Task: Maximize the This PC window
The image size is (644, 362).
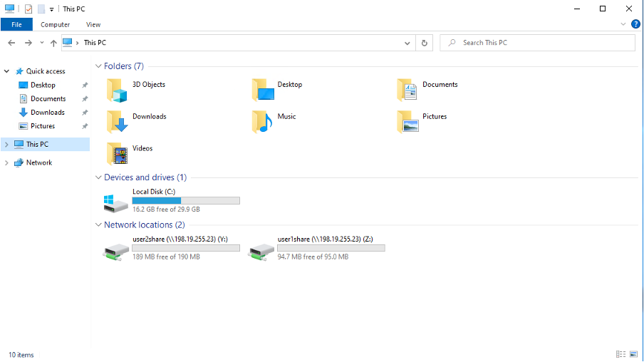Action: [x=603, y=9]
